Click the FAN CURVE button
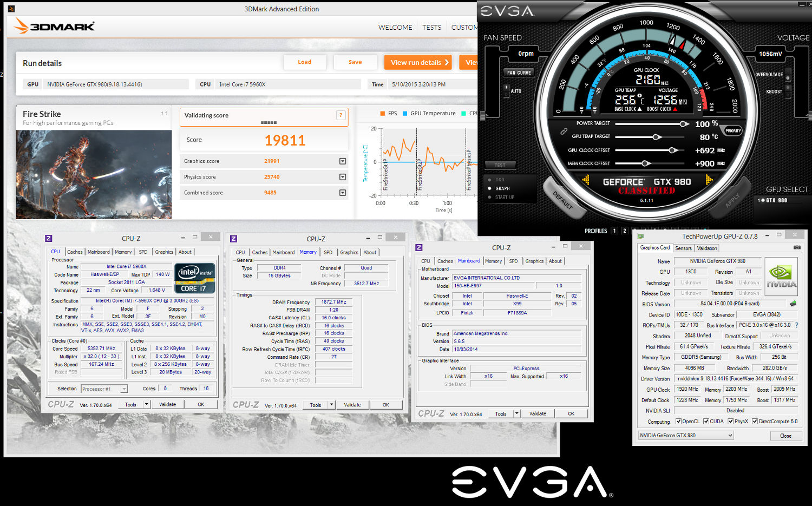Image resolution: width=812 pixels, height=506 pixels. (x=519, y=73)
